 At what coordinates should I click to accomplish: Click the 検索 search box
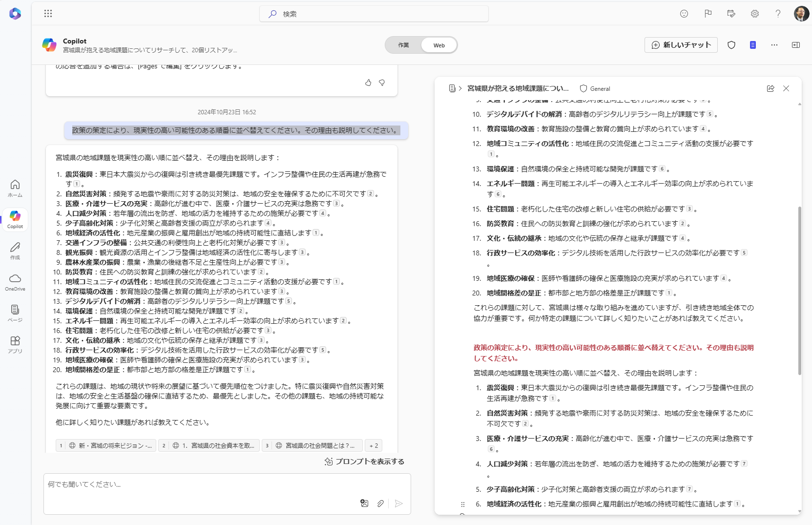click(374, 14)
